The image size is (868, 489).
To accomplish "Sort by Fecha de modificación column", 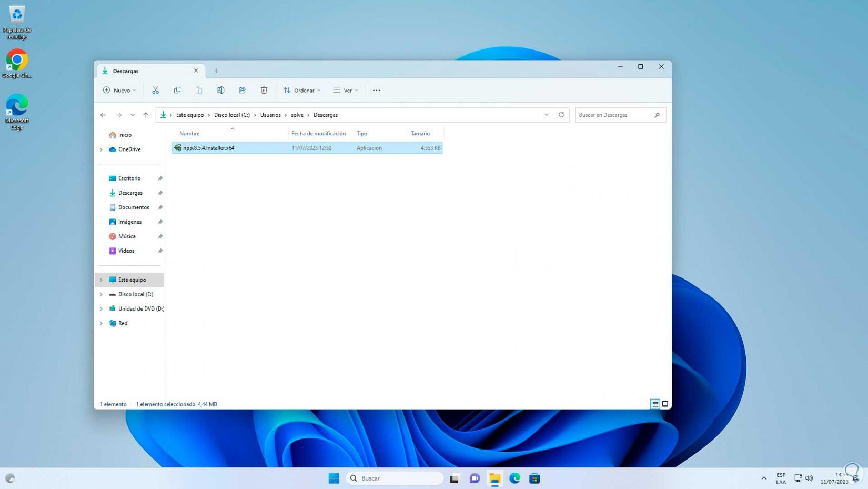I will coord(319,134).
